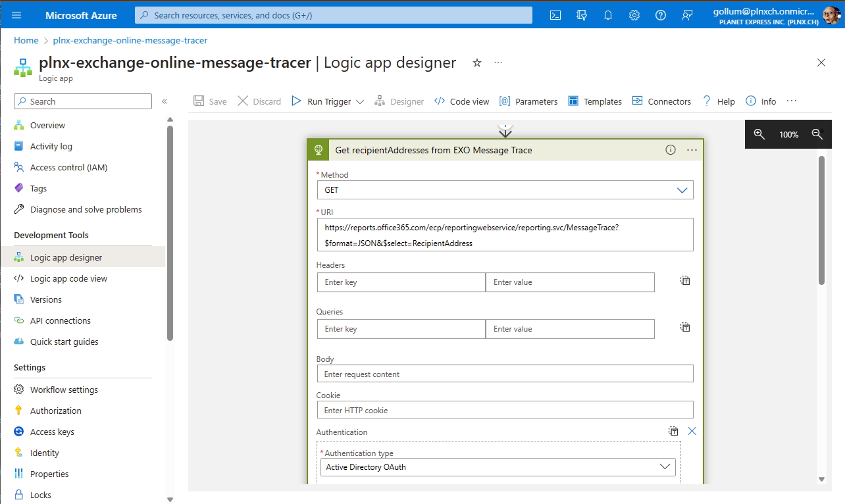Click the info icon on the EXO Message Trace action

point(670,149)
